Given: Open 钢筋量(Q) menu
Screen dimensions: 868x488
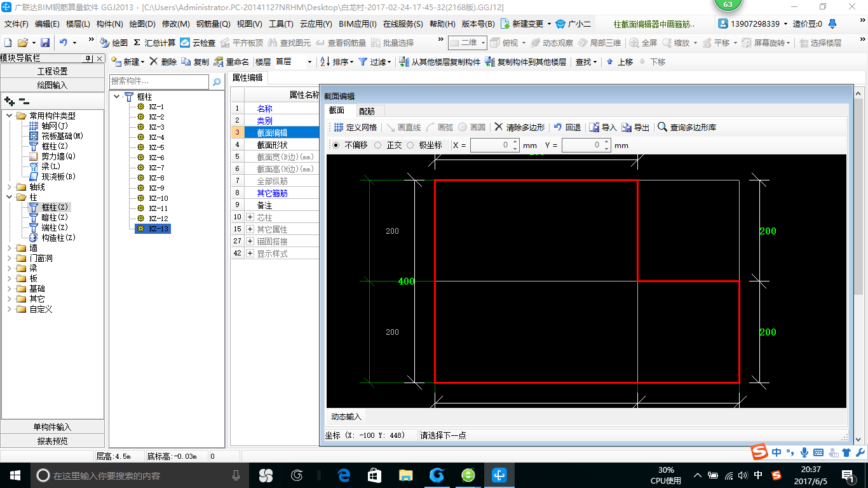Looking at the screenshot, I should (213, 24).
